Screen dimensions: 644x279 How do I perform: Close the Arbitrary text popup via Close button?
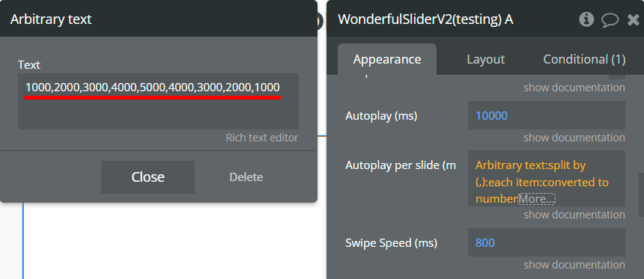[x=148, y=177]
